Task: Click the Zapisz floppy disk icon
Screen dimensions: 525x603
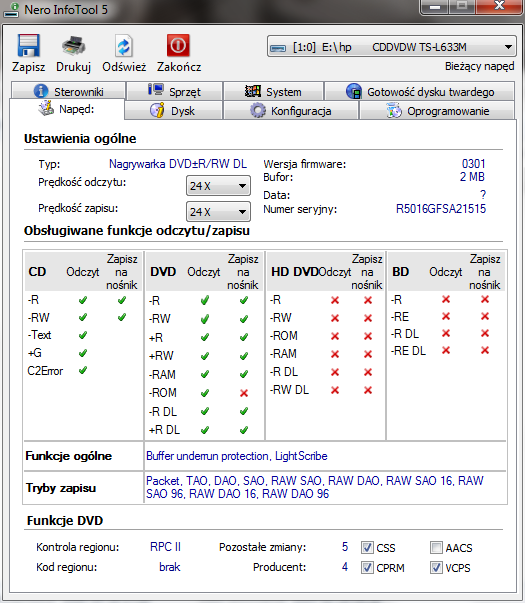Action: click(x=28, y=46)
